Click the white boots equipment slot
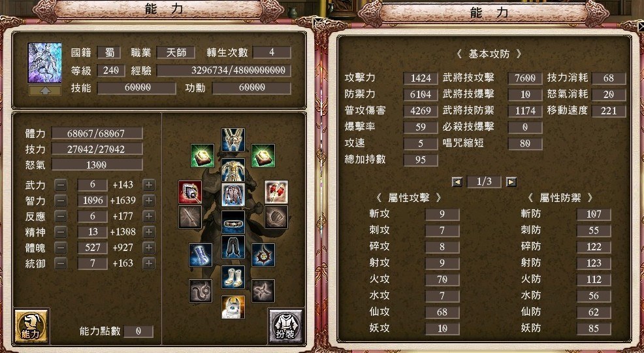The width and height of the screenshot is (644, 353). (x=233, y=277)
